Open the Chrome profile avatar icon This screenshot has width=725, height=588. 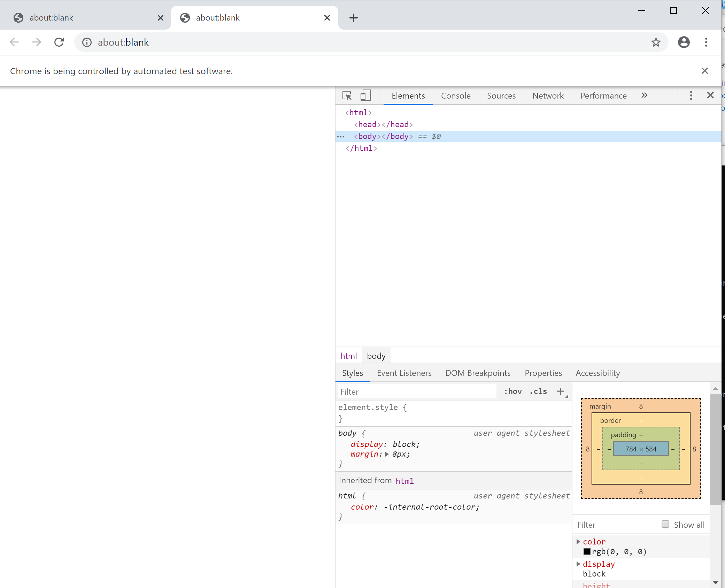tap(684, 42)
